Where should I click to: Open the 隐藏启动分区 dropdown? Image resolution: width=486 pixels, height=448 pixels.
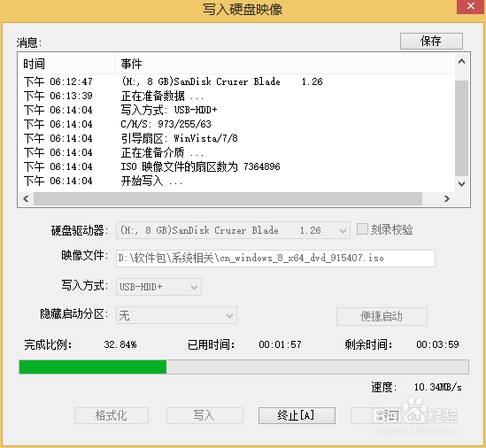tap(176, 315)
